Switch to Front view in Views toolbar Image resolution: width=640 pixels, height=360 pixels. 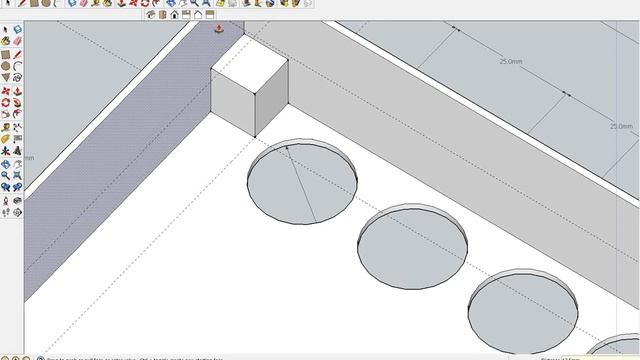(174, 15)
